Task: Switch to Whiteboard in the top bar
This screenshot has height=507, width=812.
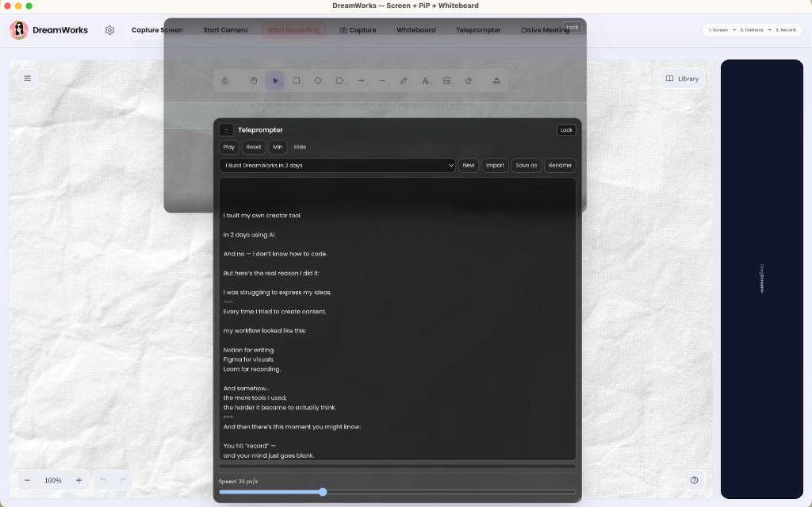Action: coord(416,30)
